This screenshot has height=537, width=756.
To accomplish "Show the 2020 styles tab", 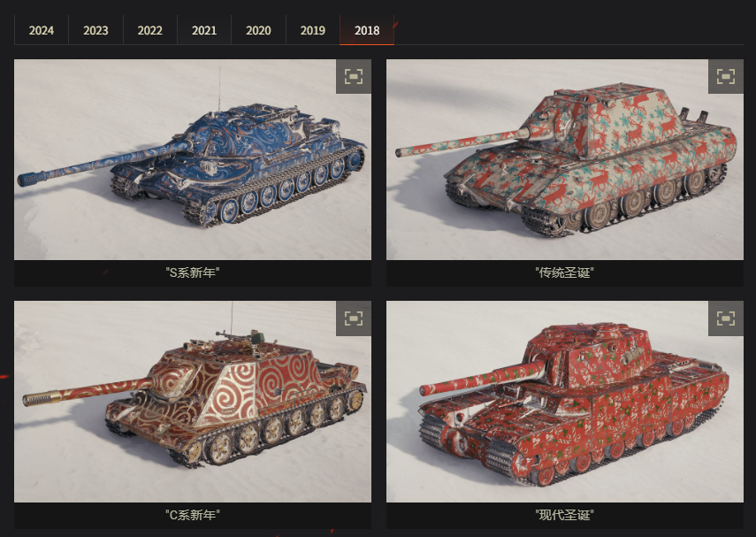I will [x=258, y=30].
